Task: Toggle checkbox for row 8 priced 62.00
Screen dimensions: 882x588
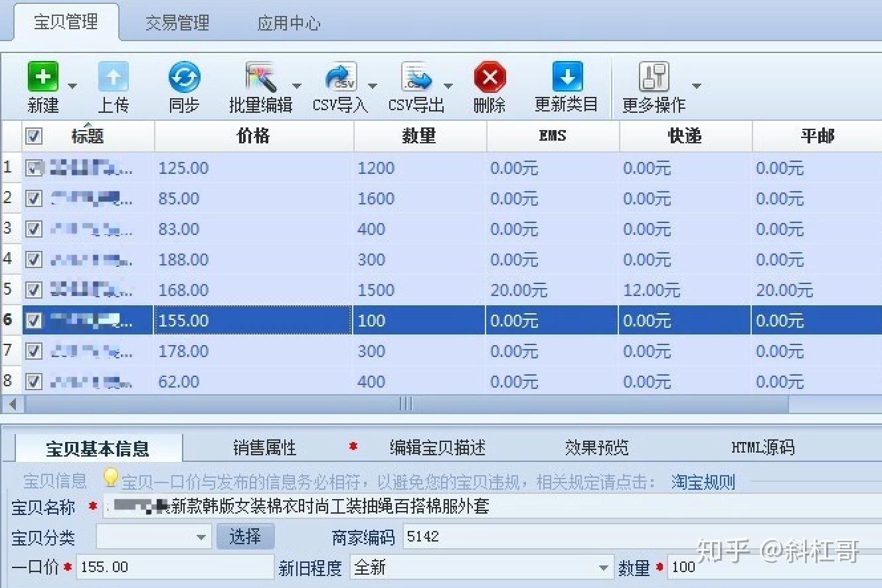Action: (34, 382)
